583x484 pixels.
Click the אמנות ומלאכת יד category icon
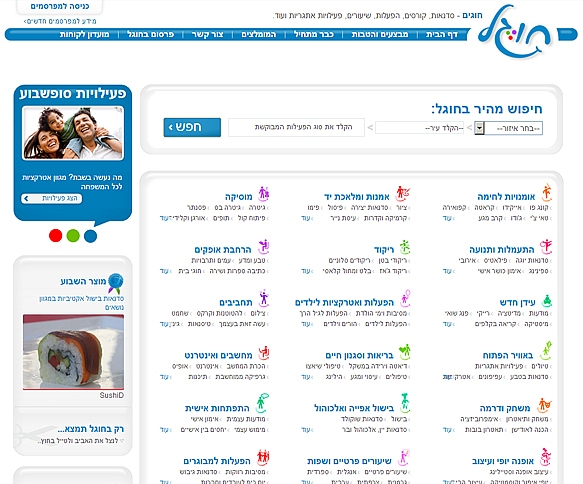[403, 193]
